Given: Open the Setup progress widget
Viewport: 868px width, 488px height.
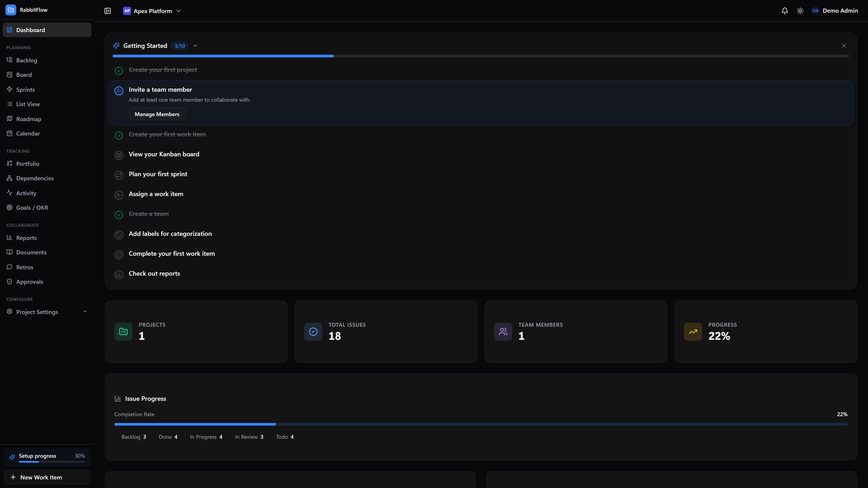Looking at the screenshot, I should [x=47, y=457].
